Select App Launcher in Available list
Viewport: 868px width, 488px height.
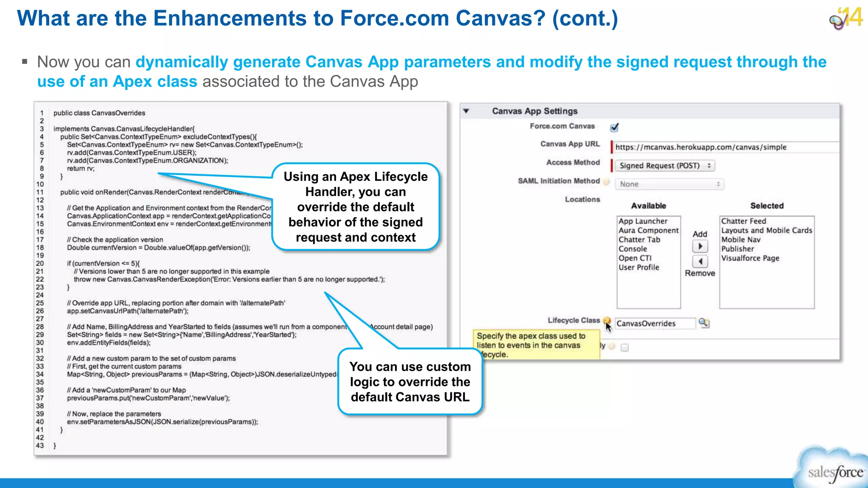pos(643,221)
